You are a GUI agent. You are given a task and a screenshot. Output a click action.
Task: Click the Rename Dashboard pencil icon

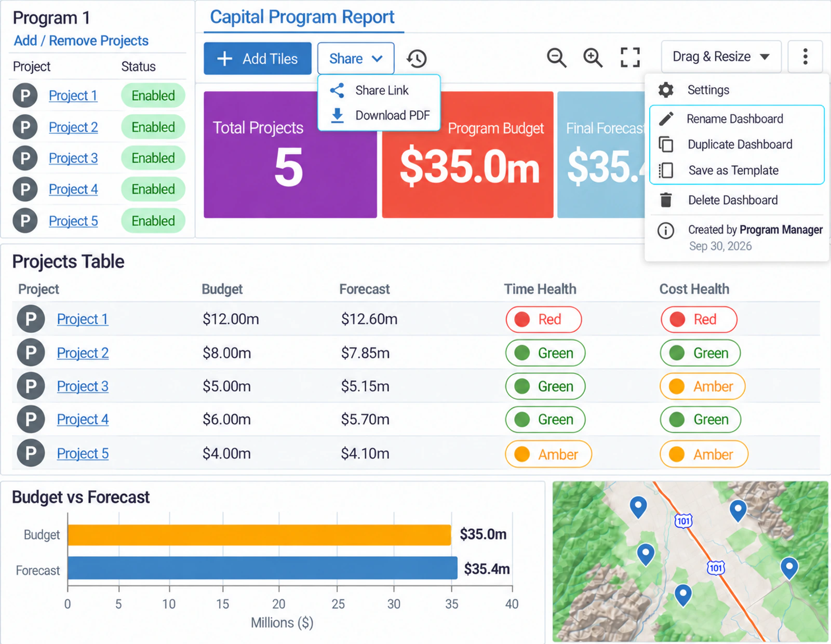pyautogui.click(x=666, y=119)
